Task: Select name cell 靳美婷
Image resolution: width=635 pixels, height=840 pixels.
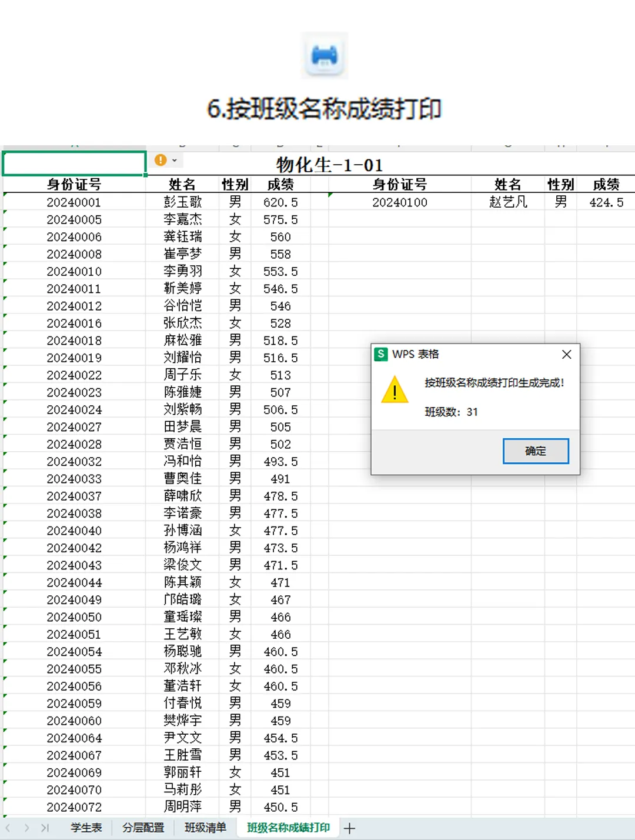Action: coord(182,289)
